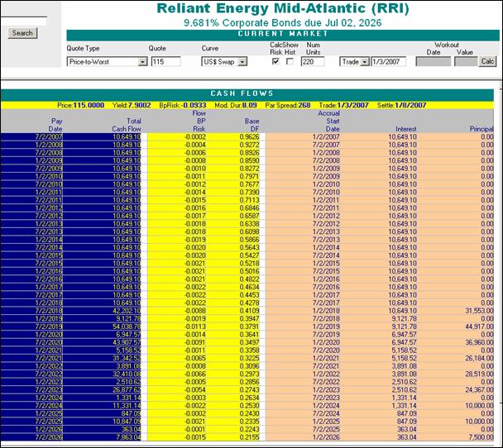Image resolution: width=503 pixels, height=448 pixels.
Task: Click total cash flow 7,863.04
Action: [127, 437]
